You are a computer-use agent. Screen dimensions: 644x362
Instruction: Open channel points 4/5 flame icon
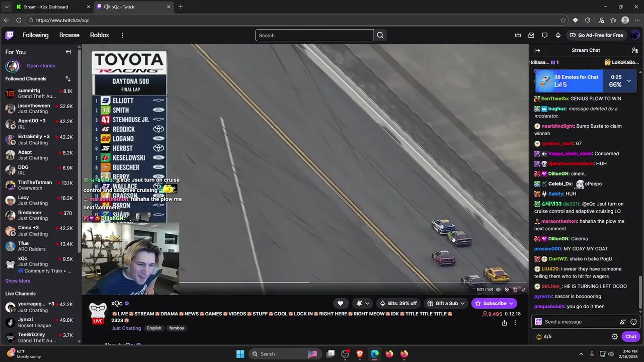pos(539,337)
